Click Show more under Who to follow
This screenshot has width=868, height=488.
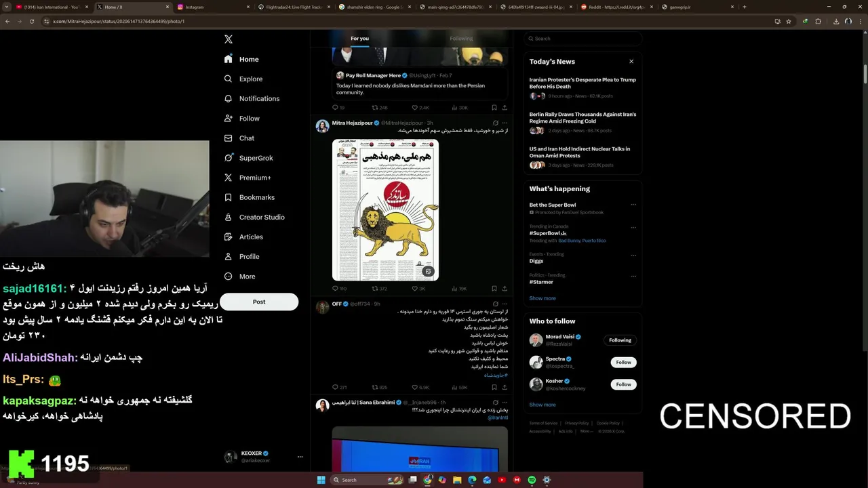[542, 405]
